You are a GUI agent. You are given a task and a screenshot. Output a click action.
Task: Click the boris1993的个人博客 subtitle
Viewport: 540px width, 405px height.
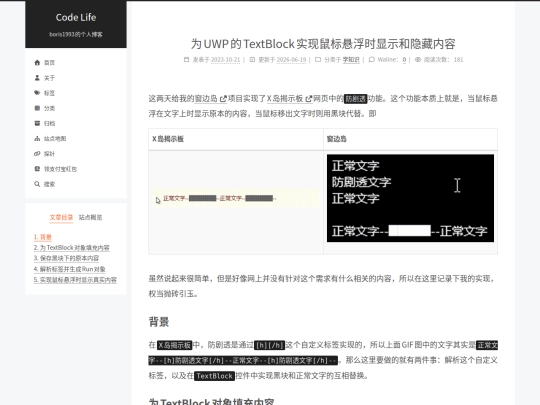click(x=76, y=34)
